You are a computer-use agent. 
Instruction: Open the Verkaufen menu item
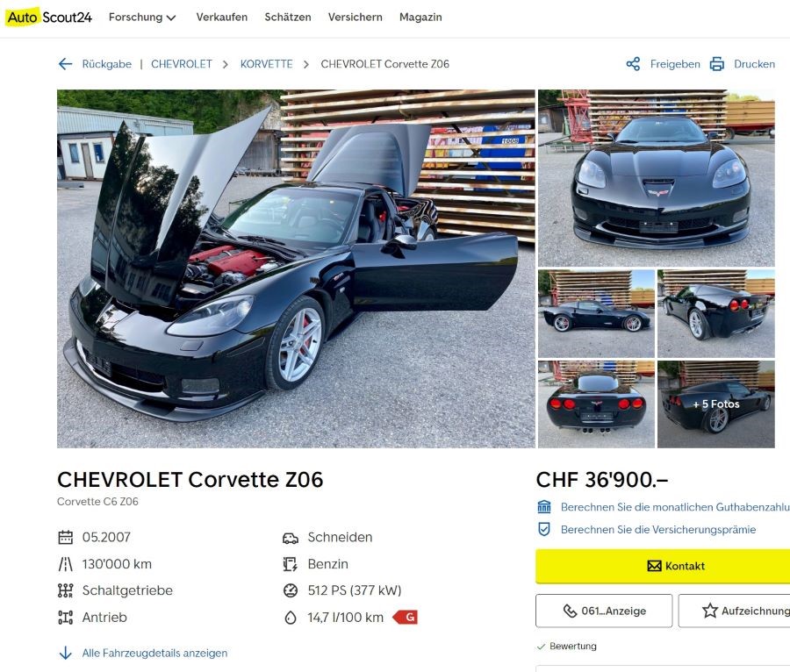[222, 18]
